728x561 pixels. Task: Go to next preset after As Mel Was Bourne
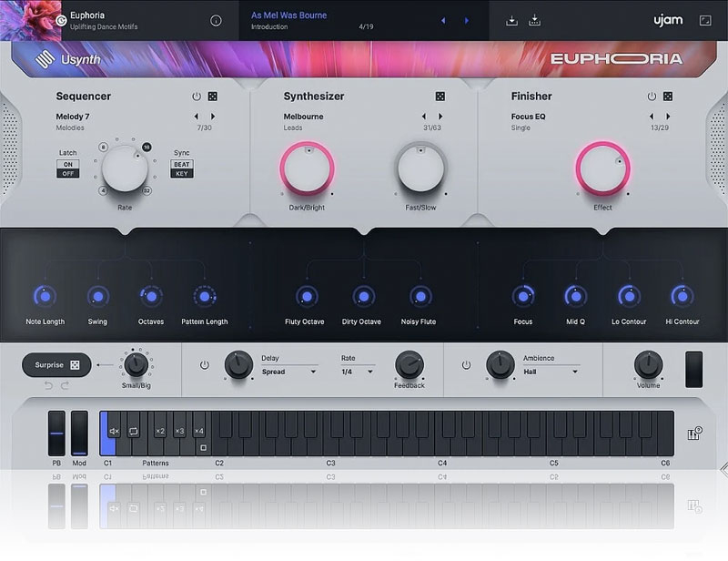pyautogui.click(x=467, y=20)
